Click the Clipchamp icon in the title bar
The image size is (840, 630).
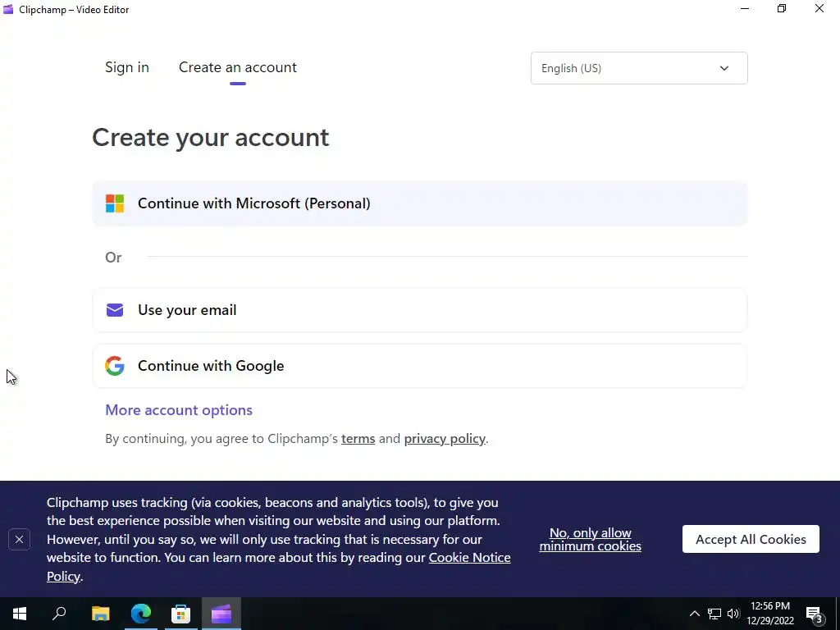coord(8,9)
